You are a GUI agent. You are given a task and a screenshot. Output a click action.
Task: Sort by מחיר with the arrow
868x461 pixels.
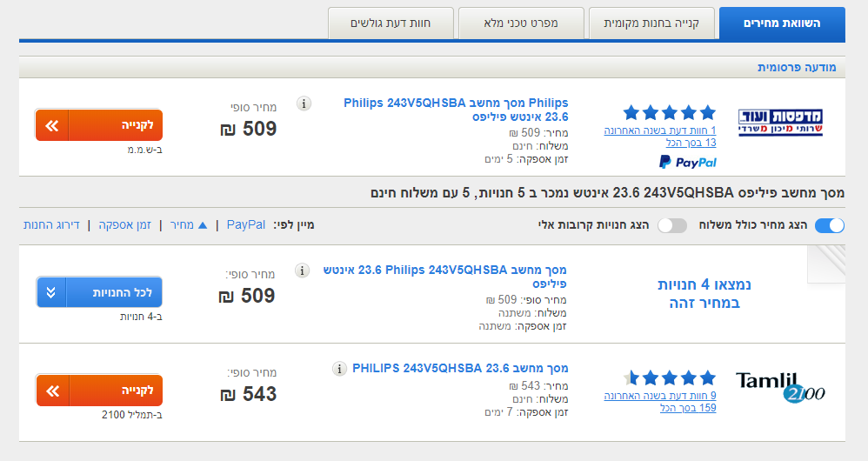coord(188,225)
